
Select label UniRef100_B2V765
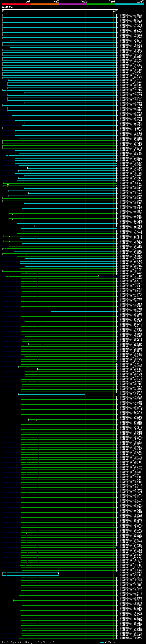131,412
